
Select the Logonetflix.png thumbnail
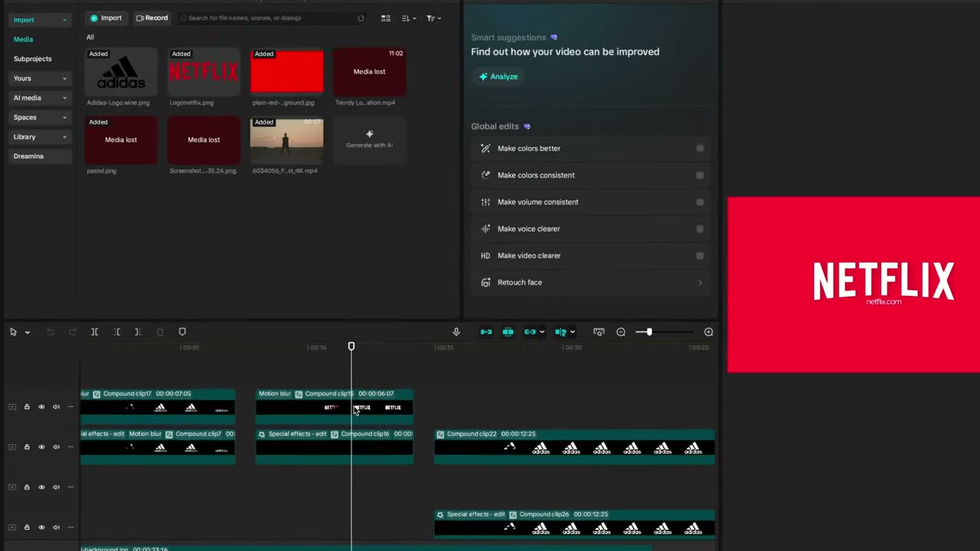coord(204,71)
